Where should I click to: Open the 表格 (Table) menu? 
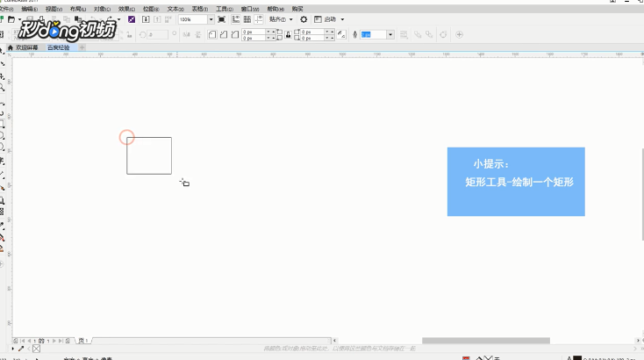click(x=200, y=9)
